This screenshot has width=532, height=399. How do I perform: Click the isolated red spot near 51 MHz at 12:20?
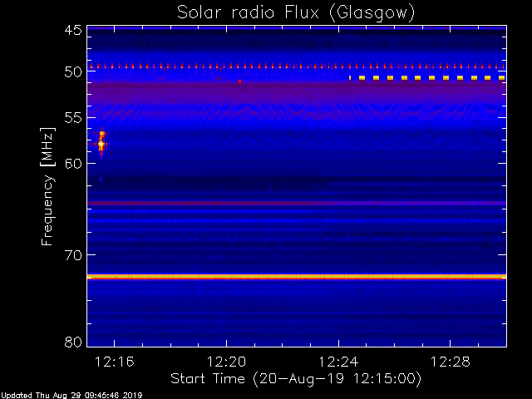click(x=240, y=81)
